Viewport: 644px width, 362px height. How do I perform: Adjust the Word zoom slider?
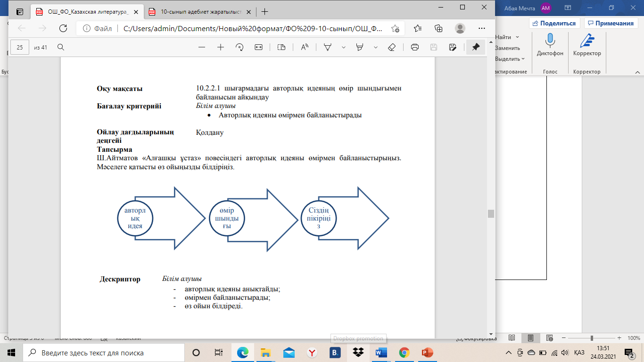[x=592, y=338]
